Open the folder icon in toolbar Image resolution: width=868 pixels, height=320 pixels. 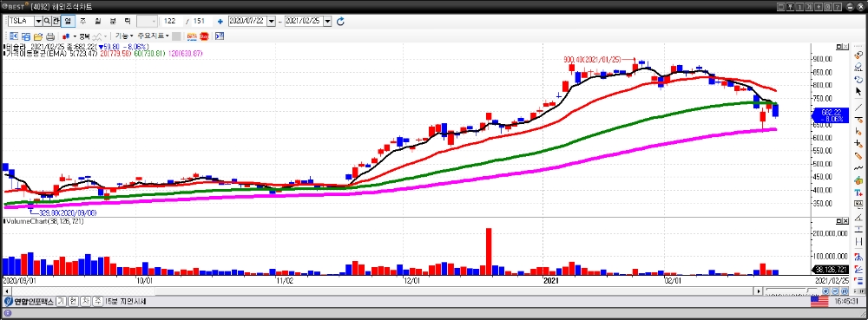tap(37, 36)
